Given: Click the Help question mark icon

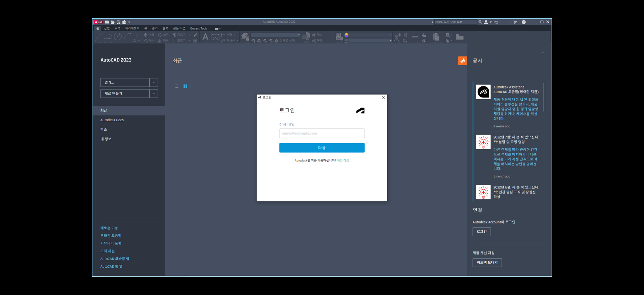Looking at the screenshot, I should click(x=523, y=22).
